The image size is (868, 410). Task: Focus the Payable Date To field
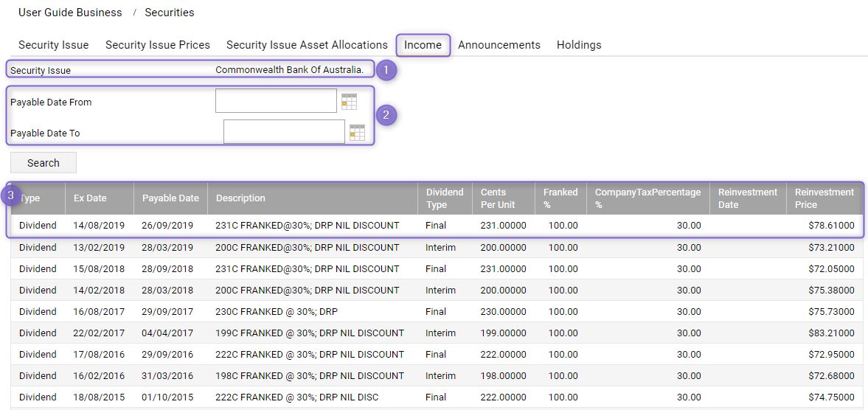(285, 132)
